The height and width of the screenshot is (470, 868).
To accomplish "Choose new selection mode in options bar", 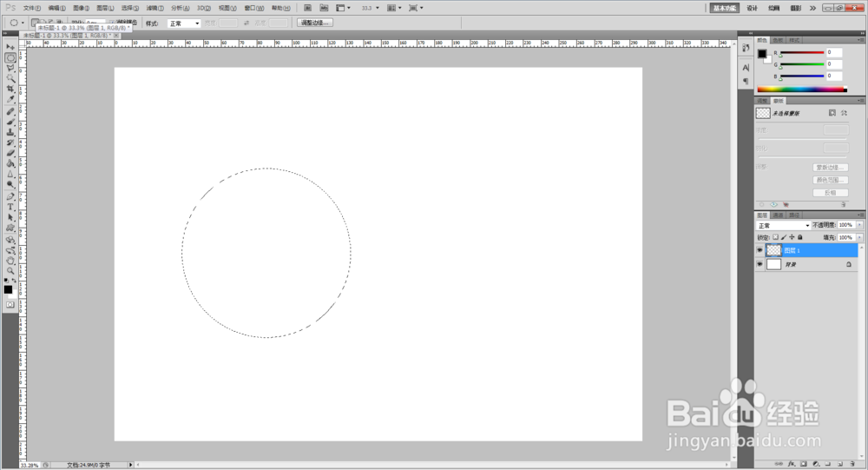I will click(36, 23).
